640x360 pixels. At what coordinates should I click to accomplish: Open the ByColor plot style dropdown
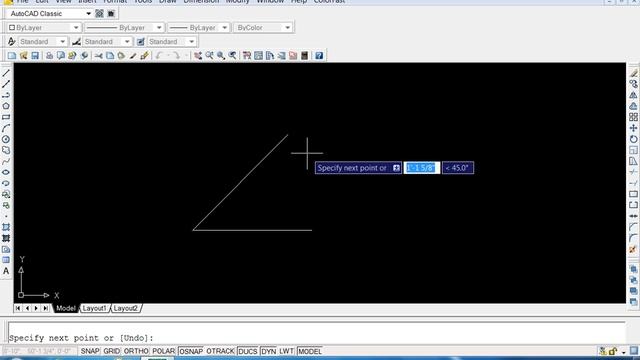[288, 28]
